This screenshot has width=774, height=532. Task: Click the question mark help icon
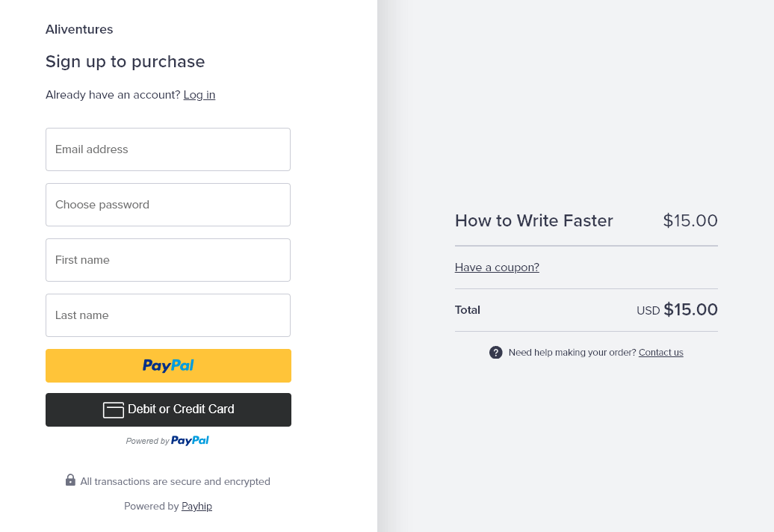tap(495, 353)
